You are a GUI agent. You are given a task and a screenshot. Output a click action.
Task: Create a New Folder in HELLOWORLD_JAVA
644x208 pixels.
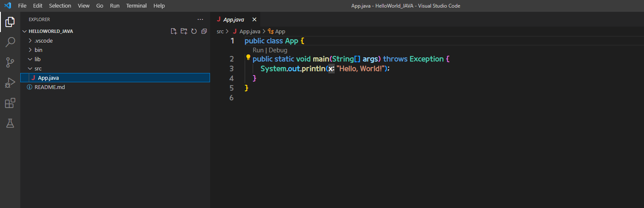coord(184,31)
